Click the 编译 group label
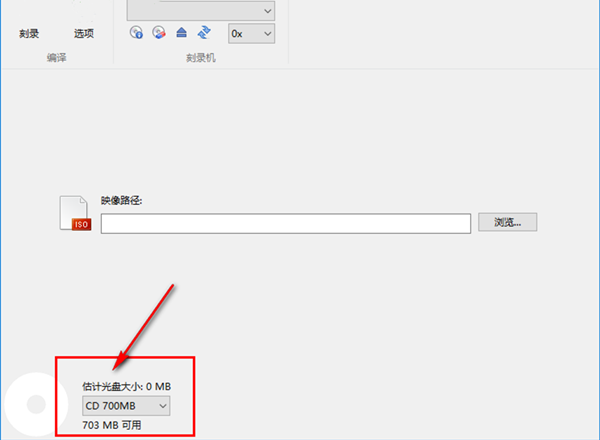 click(56, 59)
